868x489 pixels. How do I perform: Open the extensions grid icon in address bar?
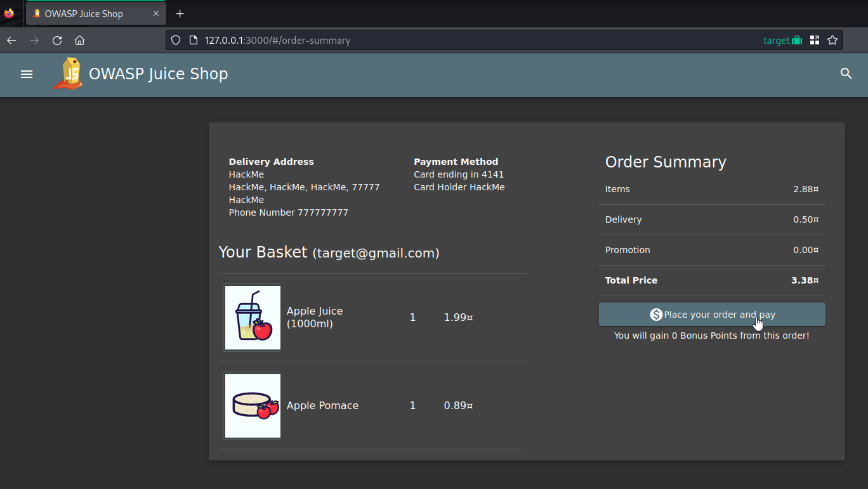(815, 41)
